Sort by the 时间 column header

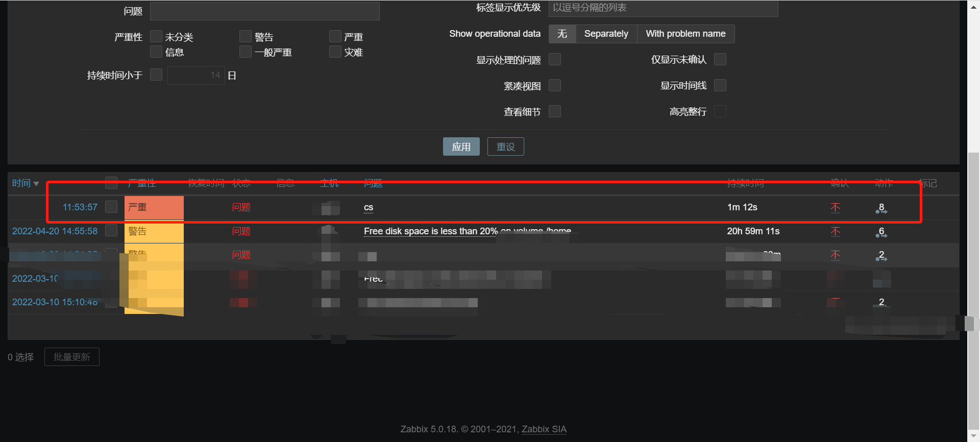click(26, 183)
